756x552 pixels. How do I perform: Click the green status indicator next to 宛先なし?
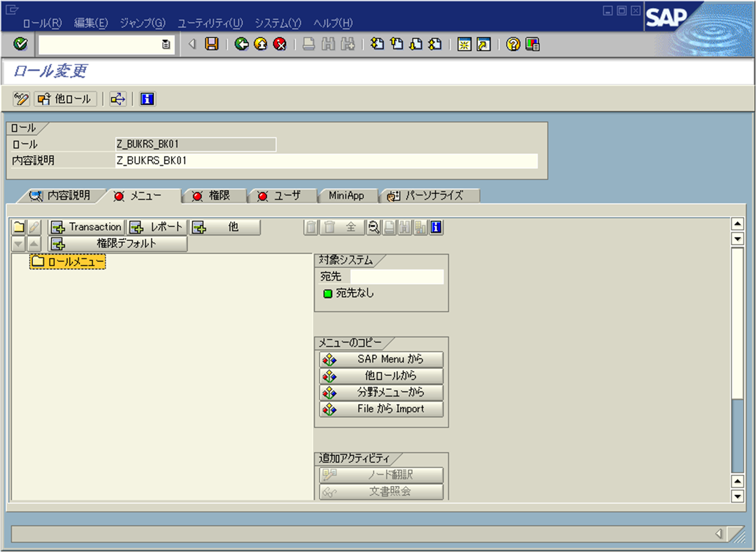click(x=328, y=294)
